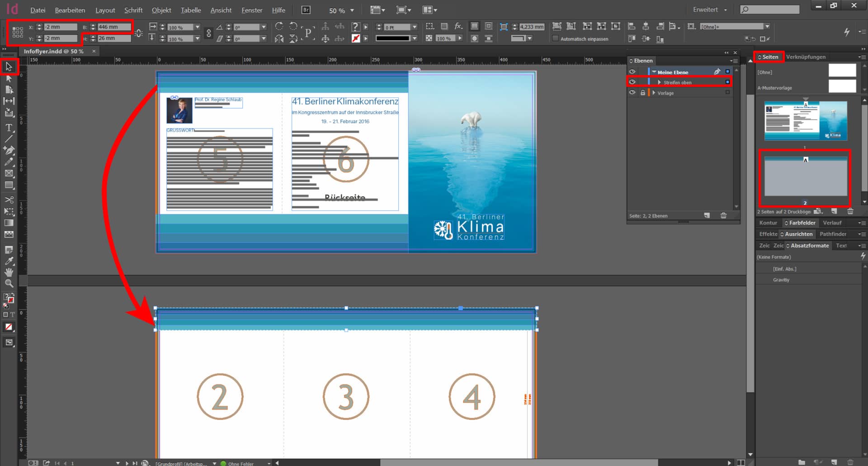Open the 50 % zoom level dropdown

352,10
